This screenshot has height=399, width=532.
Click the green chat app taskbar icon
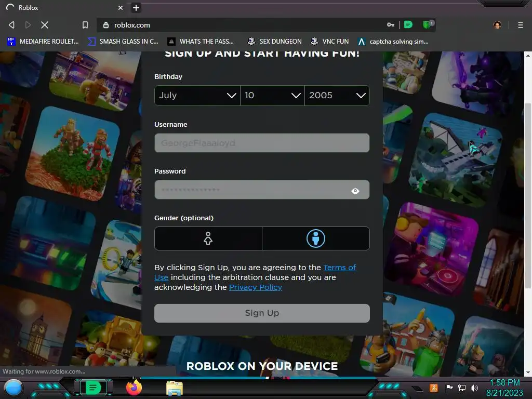94,388
